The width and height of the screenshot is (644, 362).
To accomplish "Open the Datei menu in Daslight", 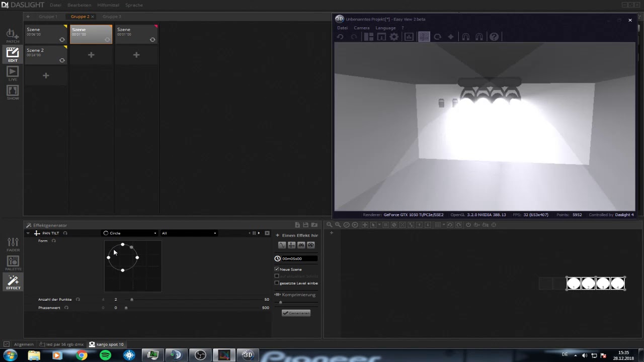I will 55,5.
